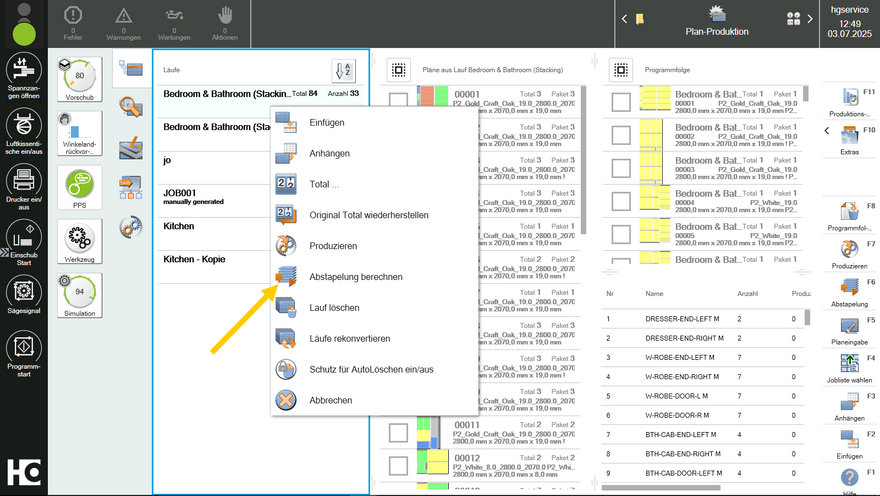Open the Wartungen maintenance indicator
Screen dimensions: 880x496
pyautogui.click(x=174, y=23)
